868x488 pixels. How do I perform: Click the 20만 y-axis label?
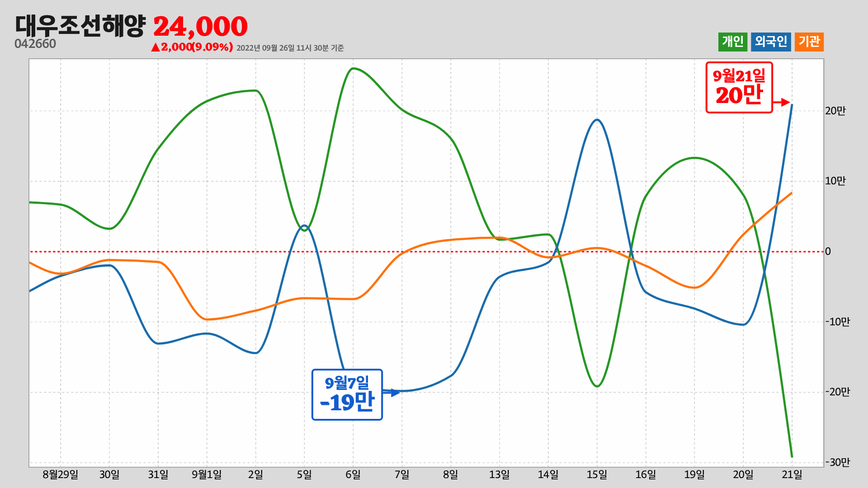pos(835,111)
